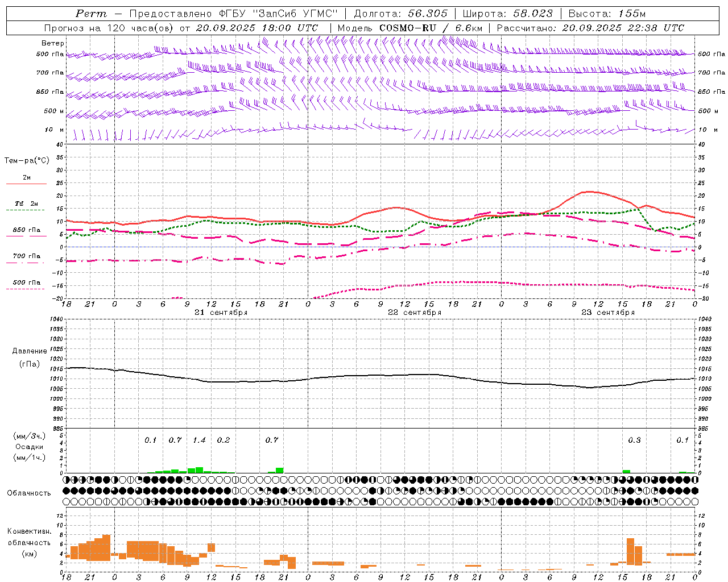Click the "0.2" precipitation amount value
The image size is (728, 582).
pyautogui.click(x=224, y=440)
